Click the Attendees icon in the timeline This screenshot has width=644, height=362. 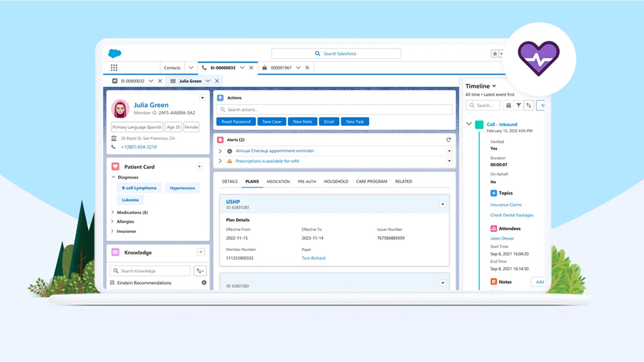(x=493, y=228)
